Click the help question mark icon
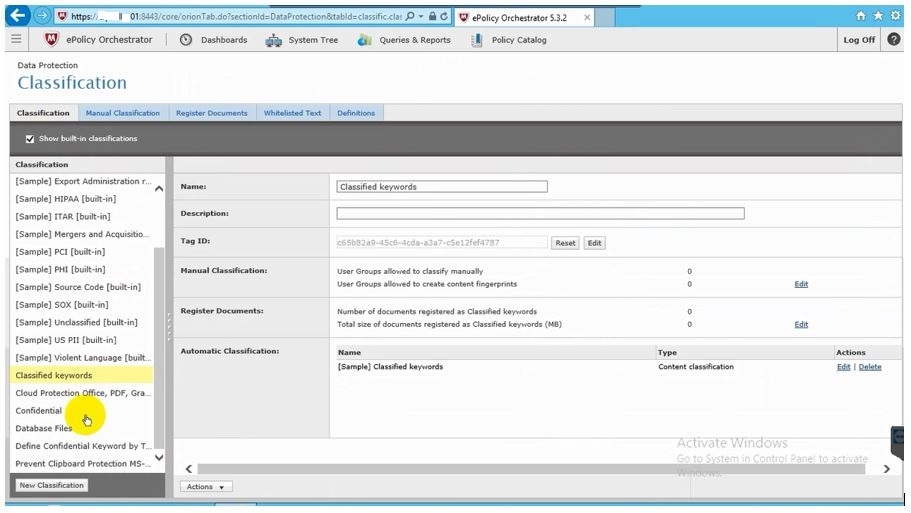 click(x=894, y=40)
